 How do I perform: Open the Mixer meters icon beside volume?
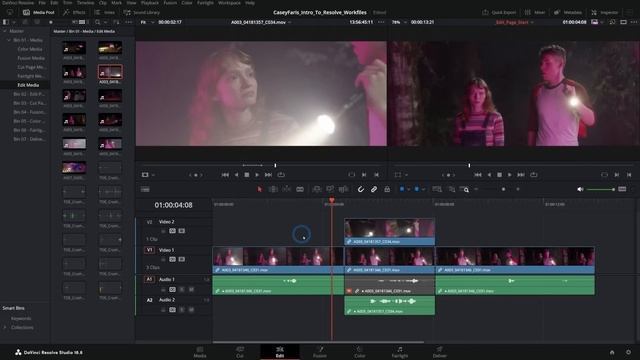[622, 189]
